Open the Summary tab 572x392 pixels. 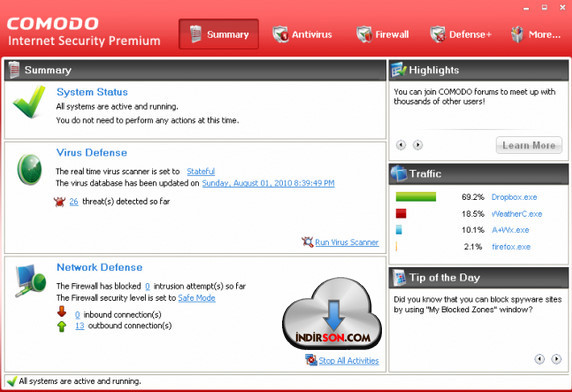pos(219,34)
